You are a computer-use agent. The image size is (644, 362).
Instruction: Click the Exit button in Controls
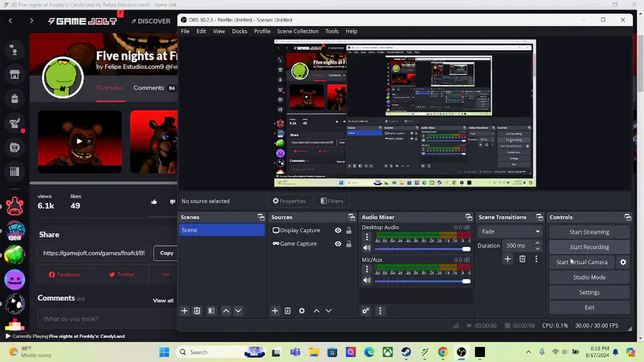pos(590,308)
